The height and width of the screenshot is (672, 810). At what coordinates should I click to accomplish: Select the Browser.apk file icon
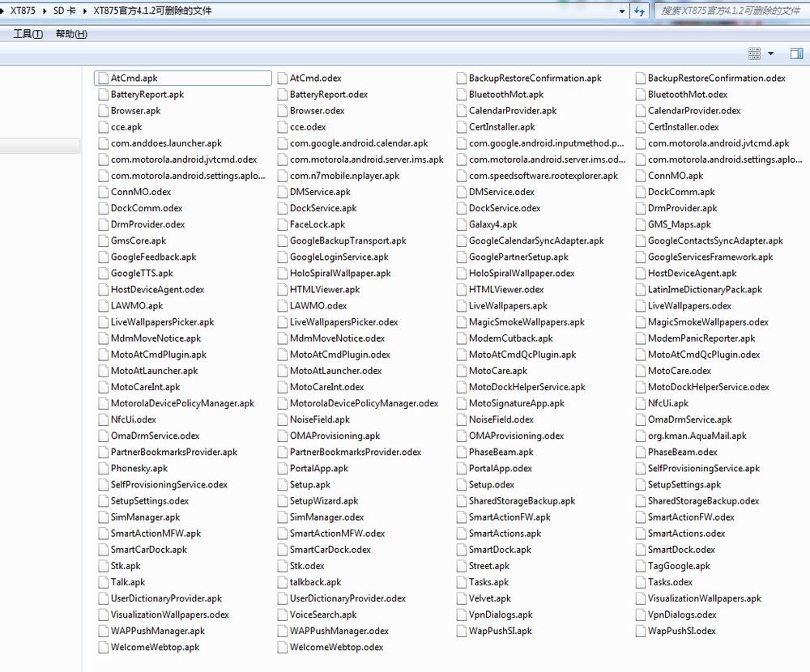pos(103,111)
